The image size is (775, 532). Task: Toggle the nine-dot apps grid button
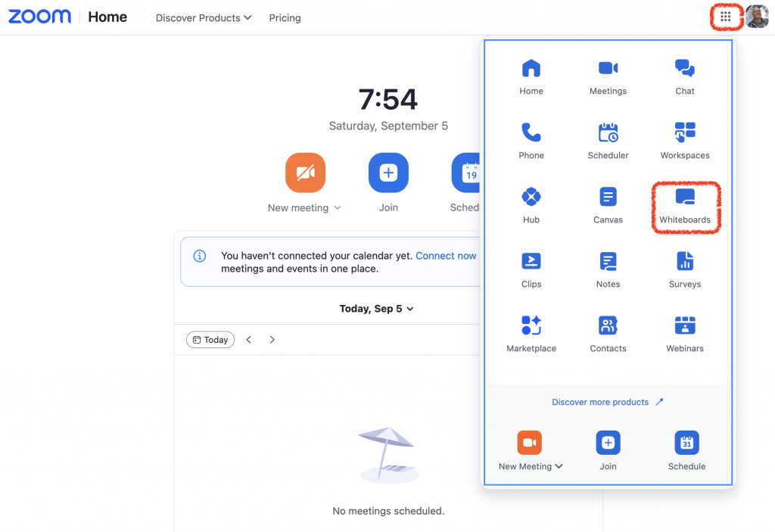tap(726, 17)
